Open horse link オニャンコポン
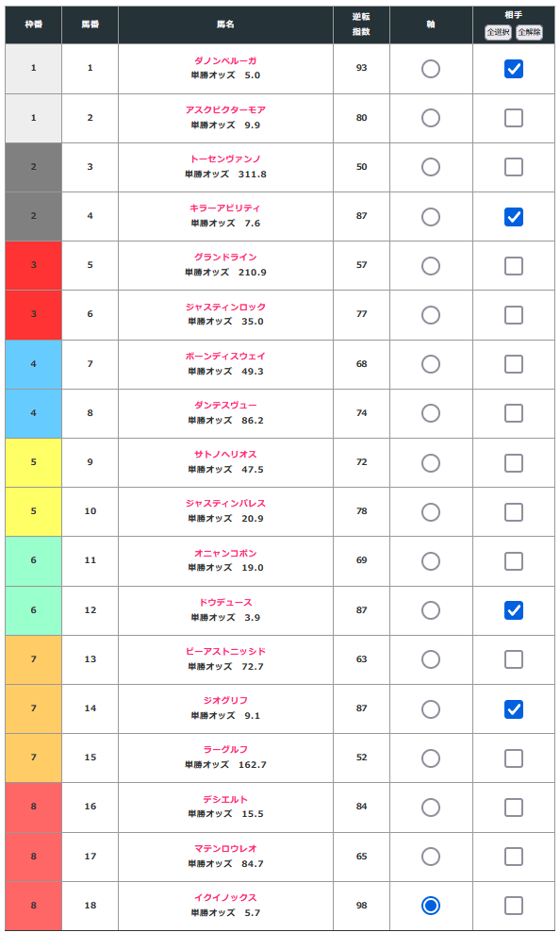The height and width of the screenshot is (949, 560). point(225,553)
